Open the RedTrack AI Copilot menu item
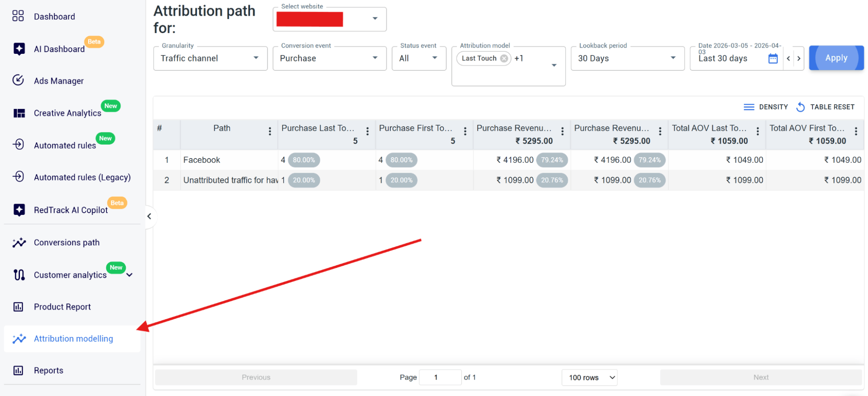The height and width of the screenshot is (396, 868). click(x=71, y=210)
